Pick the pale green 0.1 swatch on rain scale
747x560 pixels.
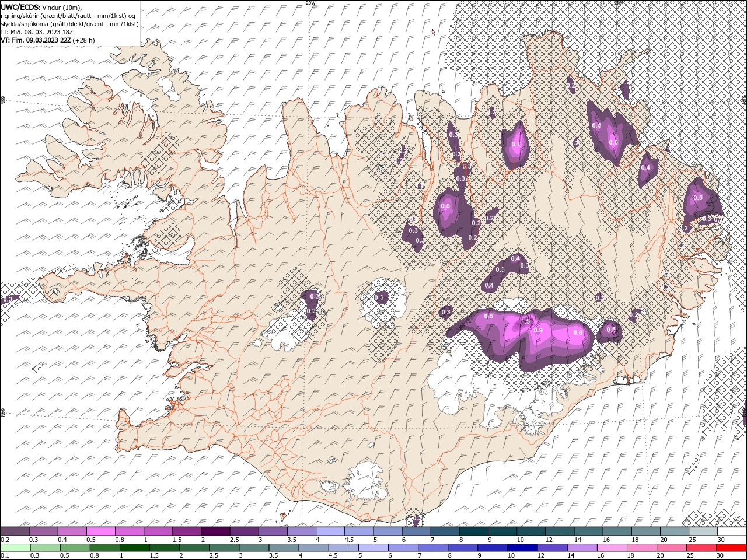point(15,548)
